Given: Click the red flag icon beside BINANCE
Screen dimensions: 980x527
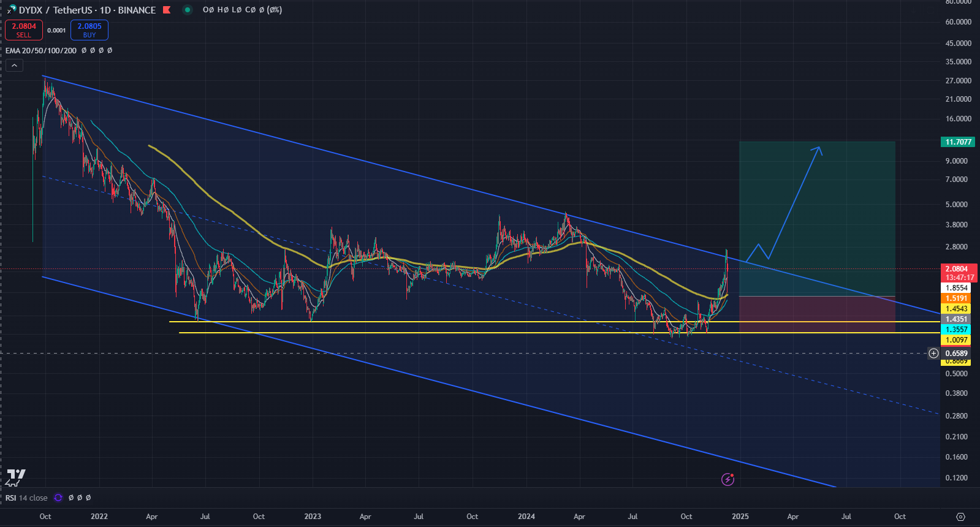Looking at the screenshot, I should pos(167,10).
